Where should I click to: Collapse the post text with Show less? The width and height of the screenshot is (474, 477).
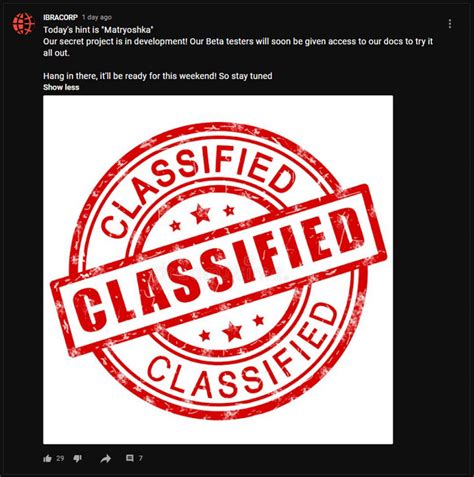(61, 87)
